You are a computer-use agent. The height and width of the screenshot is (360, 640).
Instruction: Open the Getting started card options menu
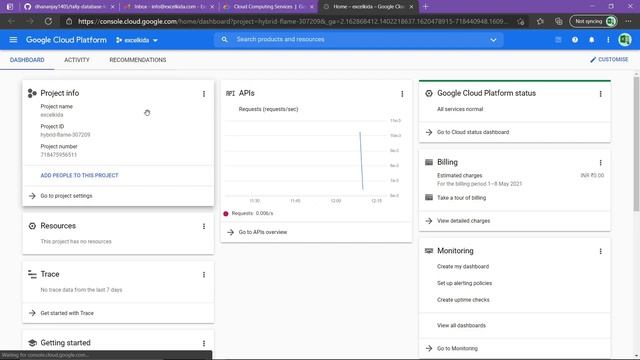point(204,343)
